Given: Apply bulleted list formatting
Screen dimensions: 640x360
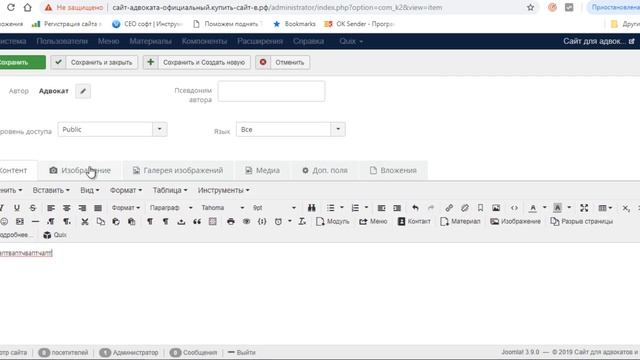Looking at the screenshot, I should [x=331, y=208].
